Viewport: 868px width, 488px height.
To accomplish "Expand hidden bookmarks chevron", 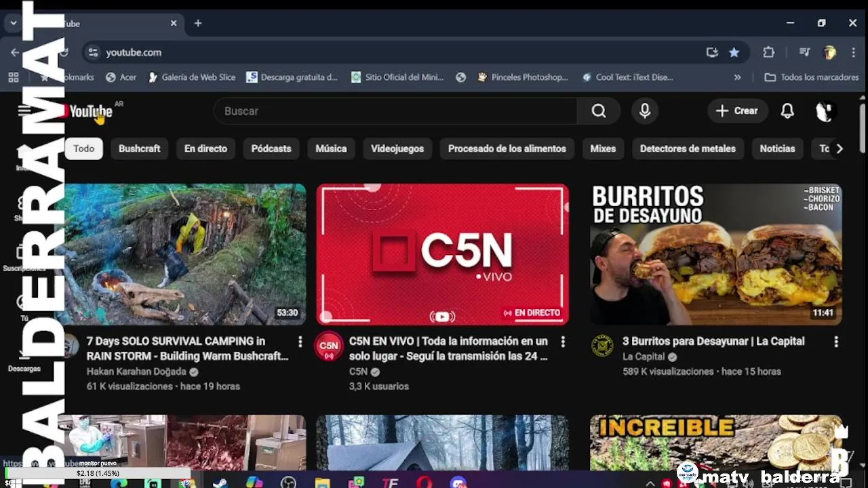I will pos(737,77).
